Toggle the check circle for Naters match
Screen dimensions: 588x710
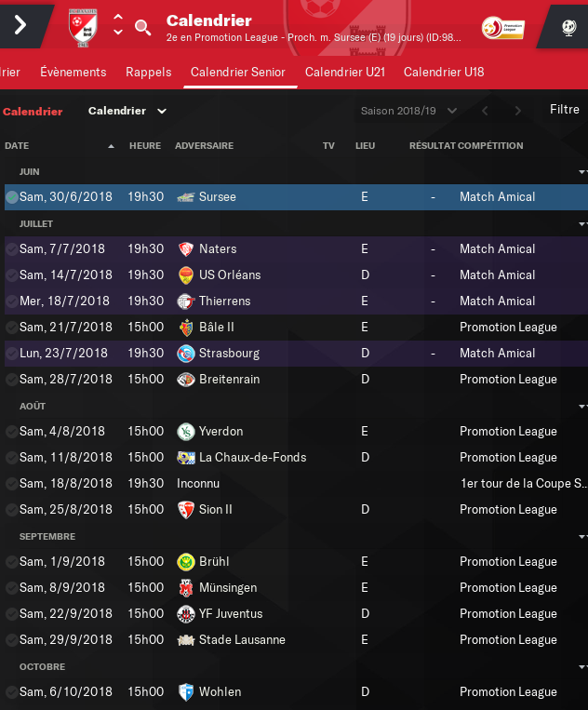point(11,249)
